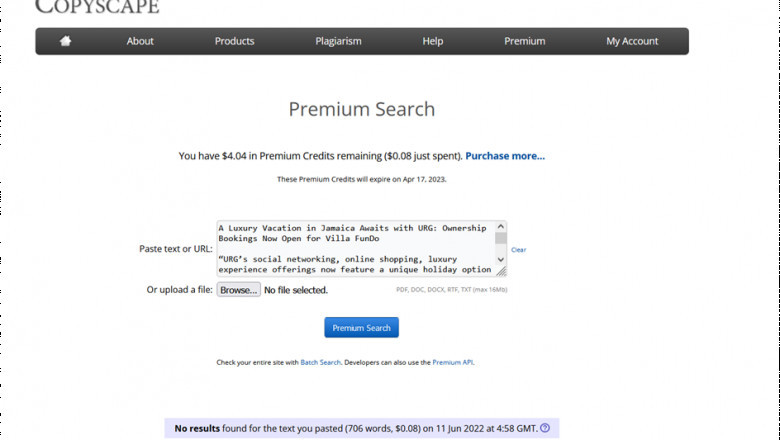The height and width of the screenshot is (440, 780).
Task: Select Premium in the navigation bar
Action: (x=524, y=41)
